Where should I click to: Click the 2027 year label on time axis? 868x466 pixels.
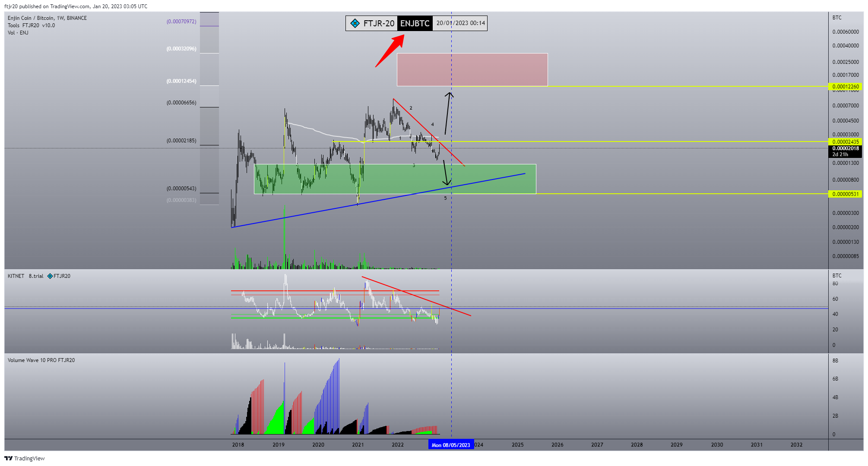pyautogui.click(x=597, y=445)
